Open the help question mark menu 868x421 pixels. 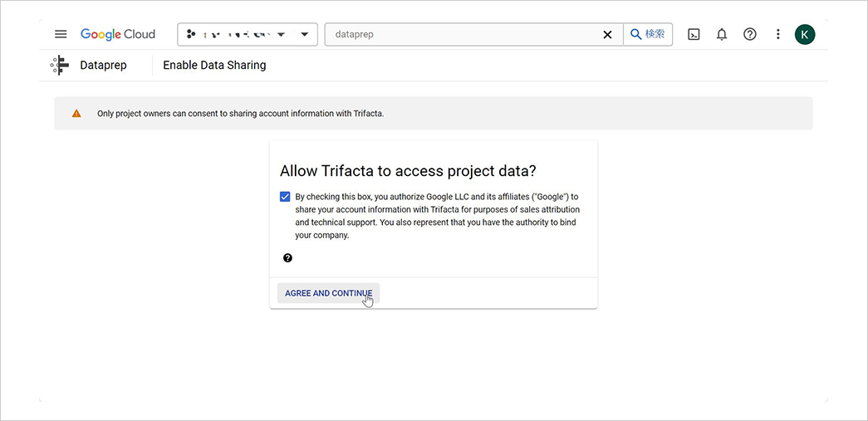[749, 34]
